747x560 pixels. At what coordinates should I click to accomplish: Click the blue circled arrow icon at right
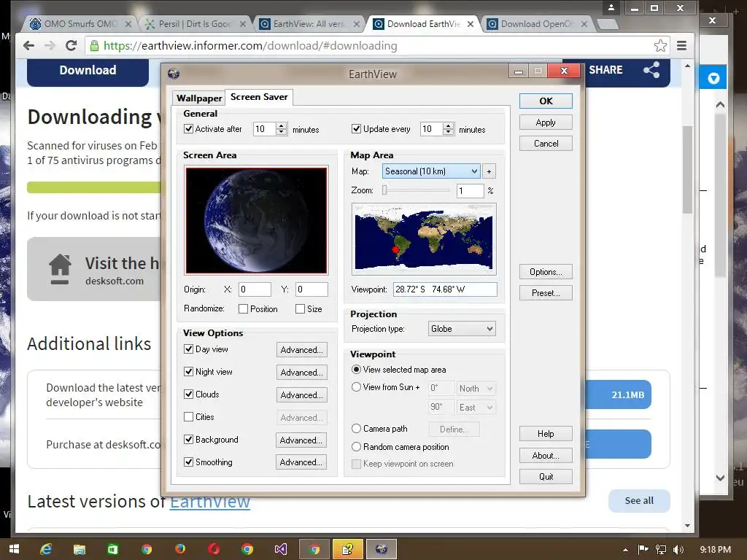pos(713,77)
